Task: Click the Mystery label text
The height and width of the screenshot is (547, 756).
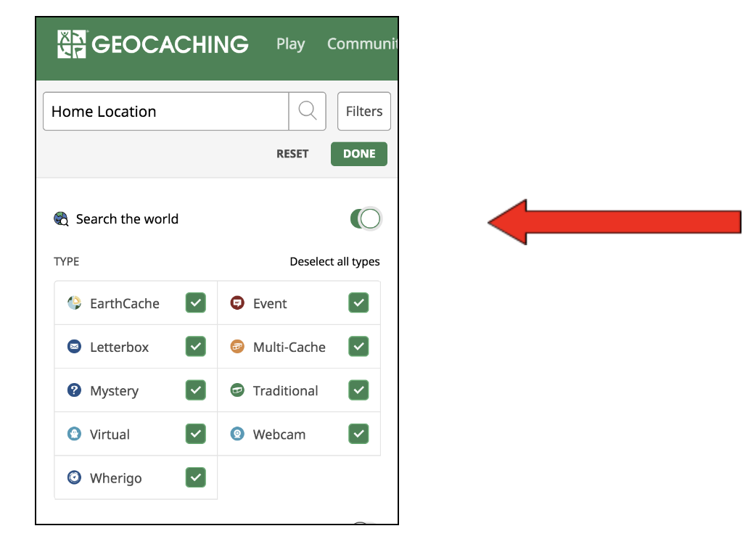Action: click(114, 391)
